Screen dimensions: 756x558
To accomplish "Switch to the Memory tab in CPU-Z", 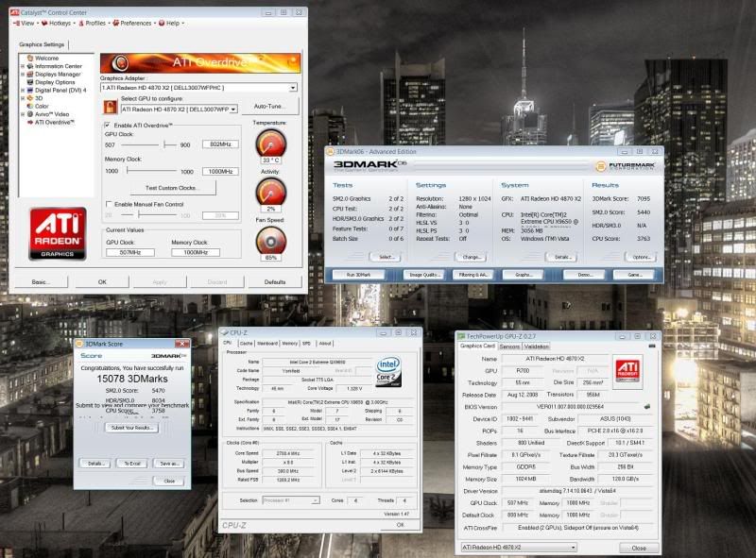I will (290, 344).
